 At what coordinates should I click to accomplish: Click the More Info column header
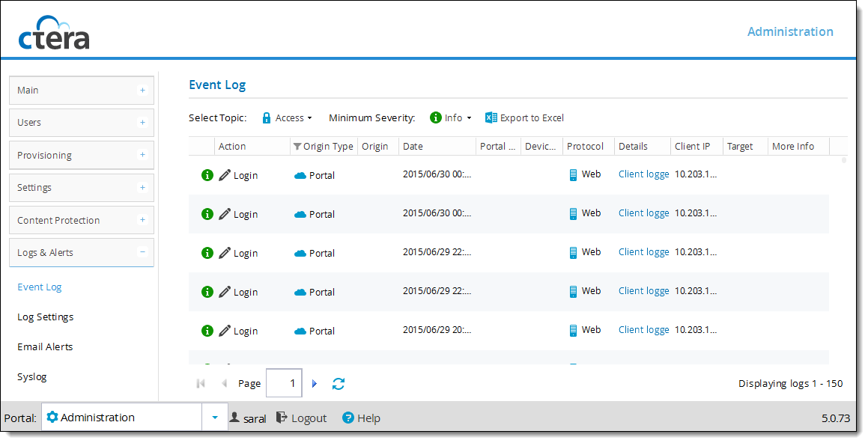point(799,147)
